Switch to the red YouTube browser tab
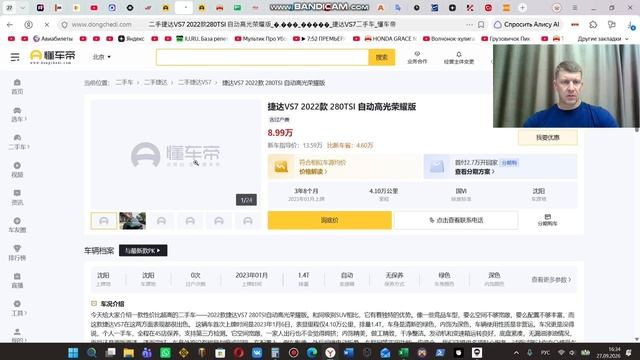This screenshot has width=640, height=360. [x=94, y=8]
